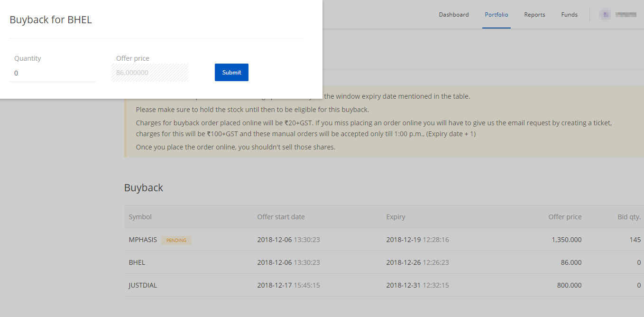Viewport: 644px width, 317px height.
Task: Click JUSTDIAL expiry date 2018-12-31
Action: [404, 285]
